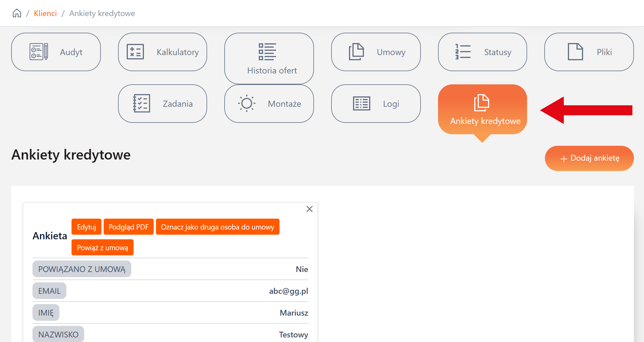The width and height of the screenshot is (644, 342).
Task: Open the Audyt section
Action: tap(56, 52)
